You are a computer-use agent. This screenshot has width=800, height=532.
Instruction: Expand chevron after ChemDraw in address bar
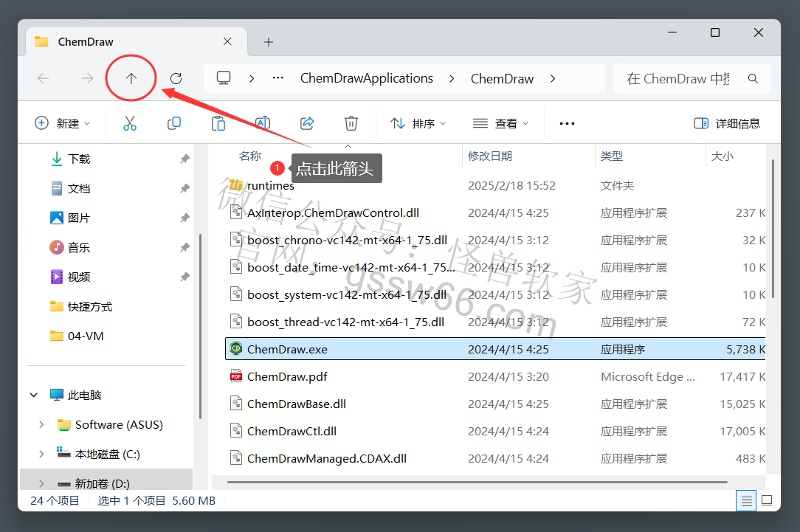tap(553, 78)
